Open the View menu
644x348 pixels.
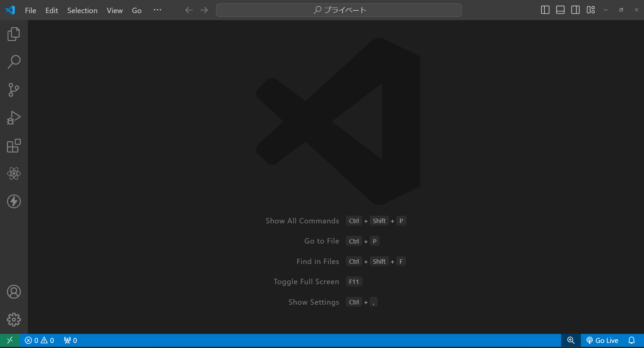pos(114,10)
